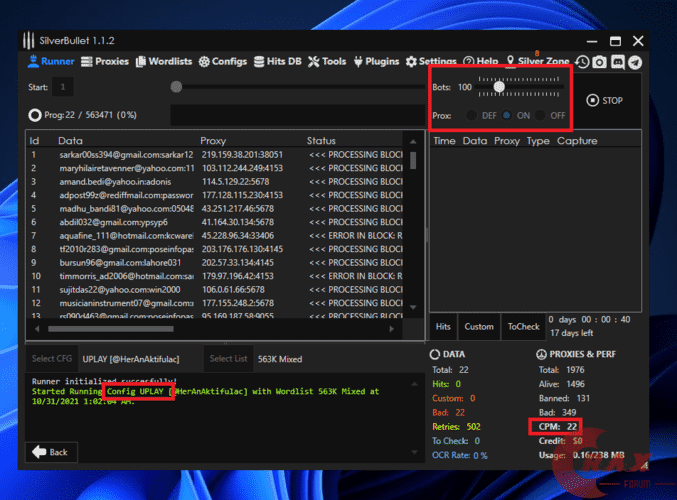Click the horizontal scrollbar left arrow
Viewport: 677px width, 500px height.
coord(37,329)
